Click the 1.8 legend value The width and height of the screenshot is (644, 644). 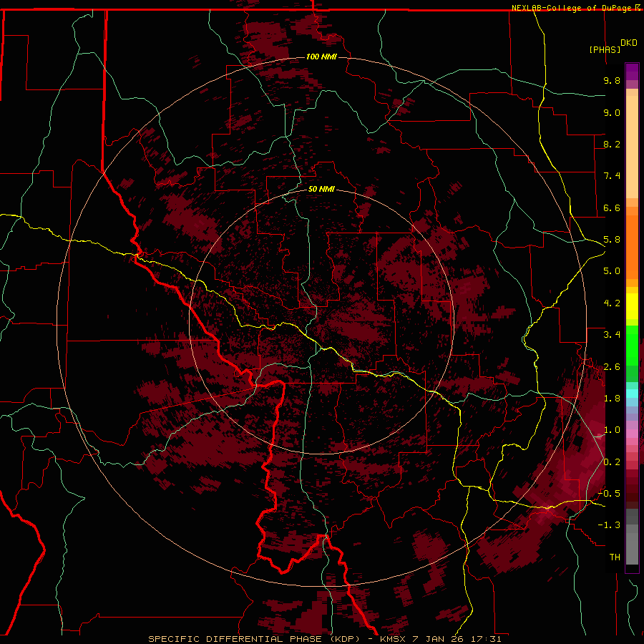tap(612, 399)
